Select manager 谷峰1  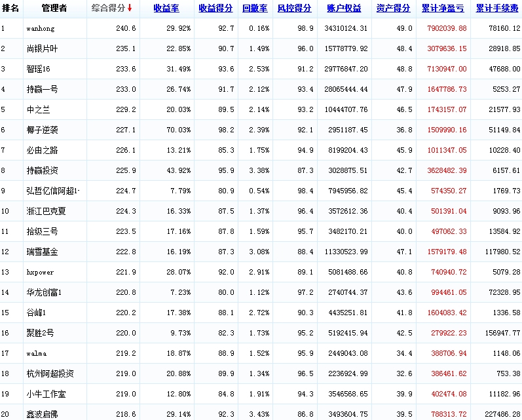coord(36,313)
